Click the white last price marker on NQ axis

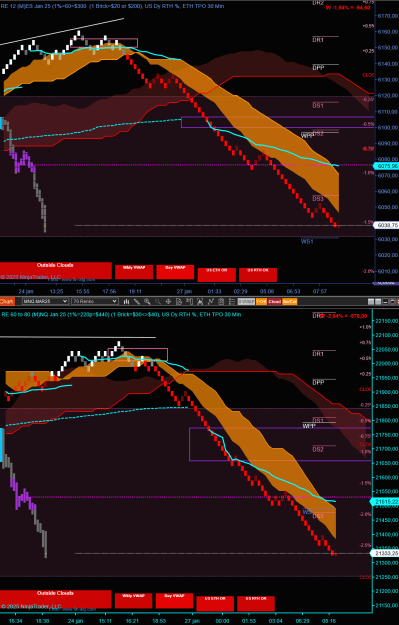pyautogui.click(x=385, y=553)
